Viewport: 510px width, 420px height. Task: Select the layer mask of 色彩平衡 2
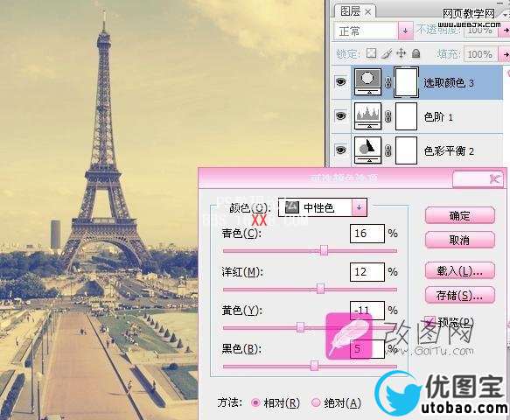(x=406, y=150)
